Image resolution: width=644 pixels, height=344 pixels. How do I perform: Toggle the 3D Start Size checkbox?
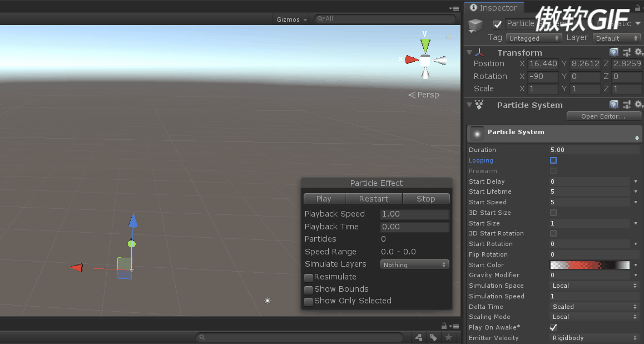[x=553, y=213]
